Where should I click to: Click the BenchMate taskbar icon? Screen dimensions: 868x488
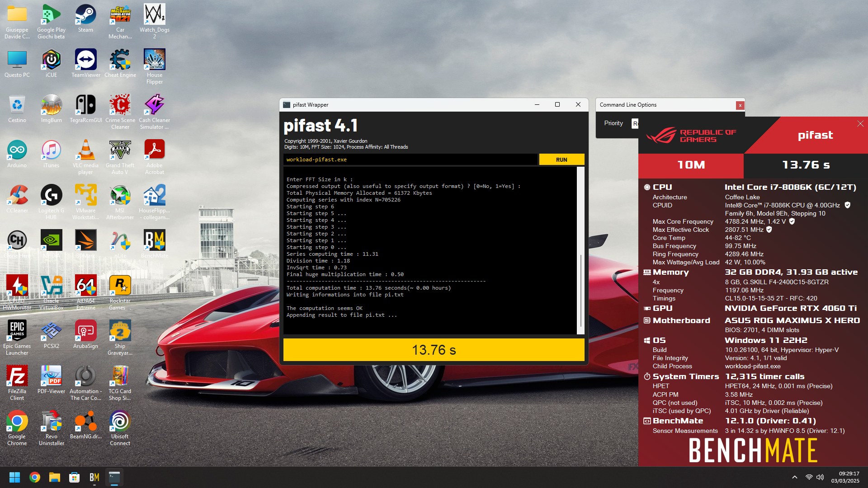(x=94, y=477)
